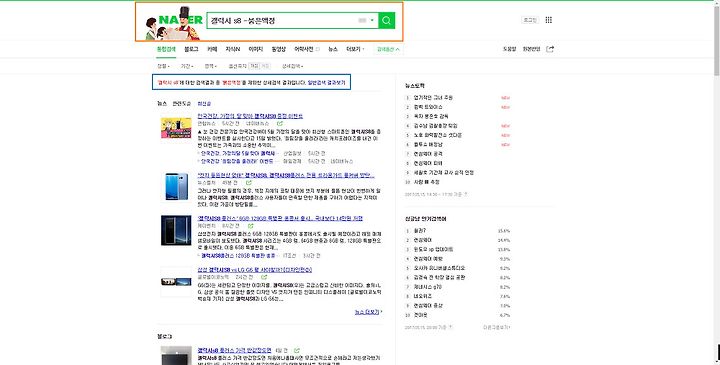The width and height of the screenshot is (720, 365).
Task: Click news topic '랜섬웨어 공격'
Action: (428, 154)
